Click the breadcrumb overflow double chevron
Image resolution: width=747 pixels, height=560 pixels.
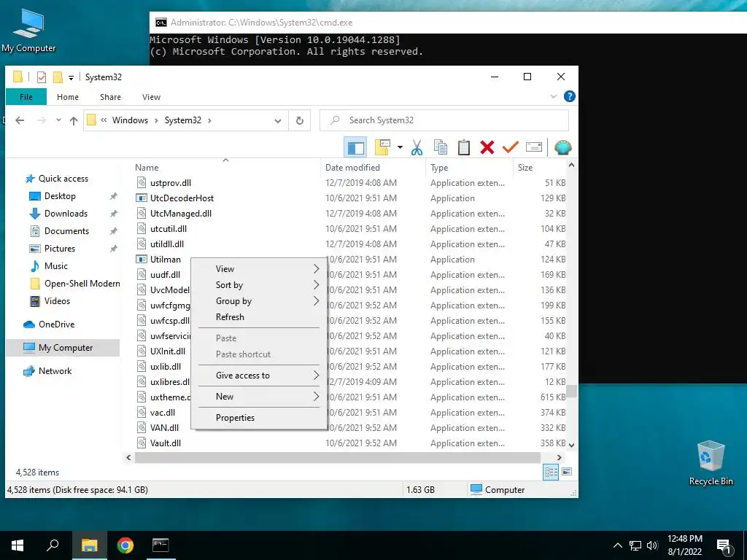coord(104,120)
